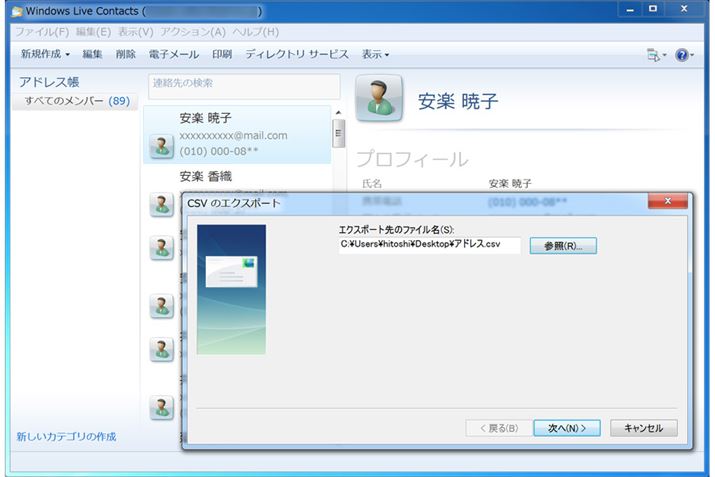This screenshot has width=715, height=477.
Task: Click 安楽 暁子 contact avatar in list
Action: click(162, 146)
